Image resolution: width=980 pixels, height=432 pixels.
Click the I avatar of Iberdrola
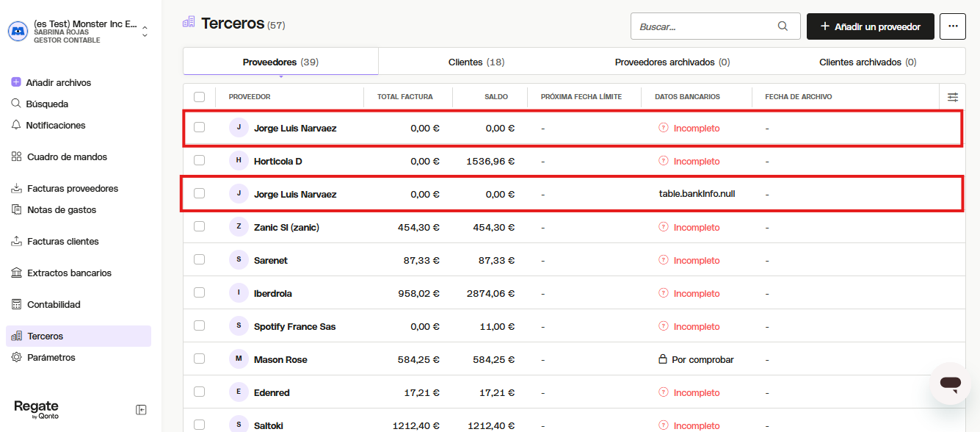click(x=239, y=292)
